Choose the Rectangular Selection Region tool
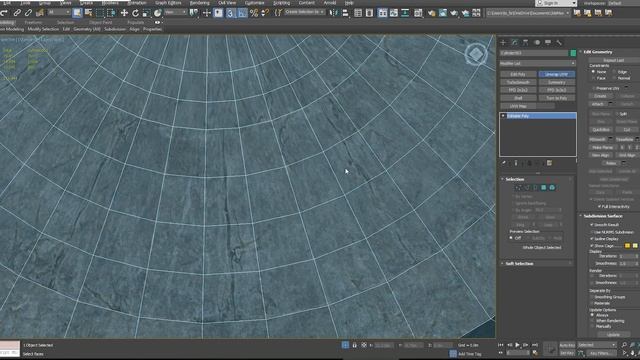 [100, 13]
